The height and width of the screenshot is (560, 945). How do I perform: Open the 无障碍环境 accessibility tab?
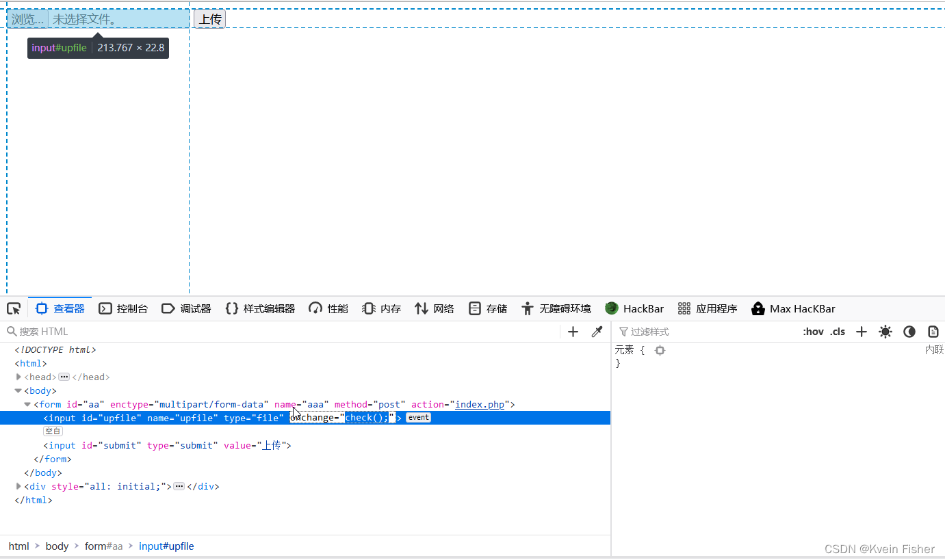pyautogui.click(x=556, y=308)
